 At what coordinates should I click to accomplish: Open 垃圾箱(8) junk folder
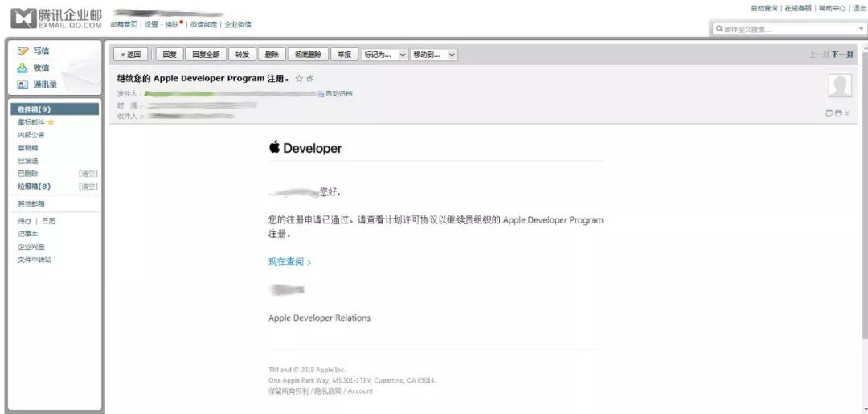pyautogui.click(x=34, y=187)
